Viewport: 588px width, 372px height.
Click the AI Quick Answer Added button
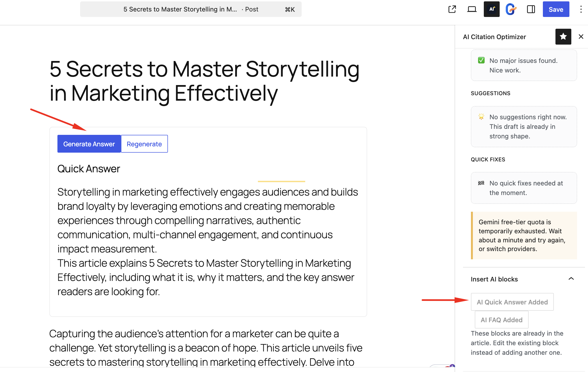(x=512, y=302)
